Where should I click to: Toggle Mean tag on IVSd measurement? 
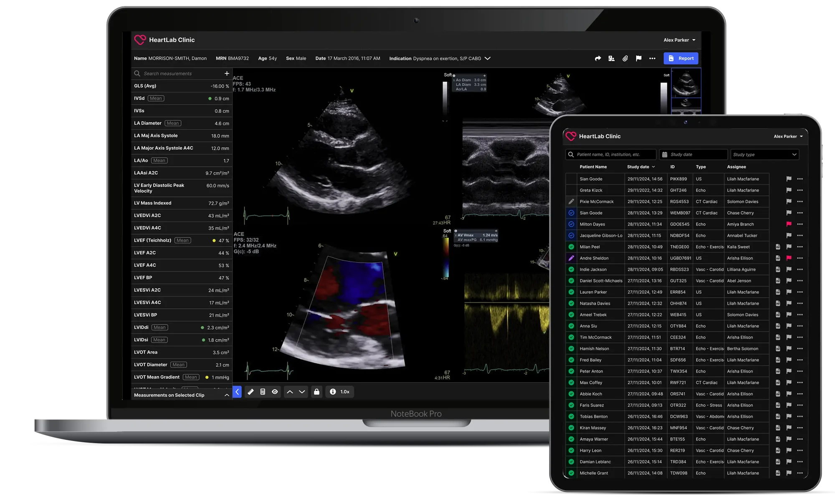pos(156,98)
